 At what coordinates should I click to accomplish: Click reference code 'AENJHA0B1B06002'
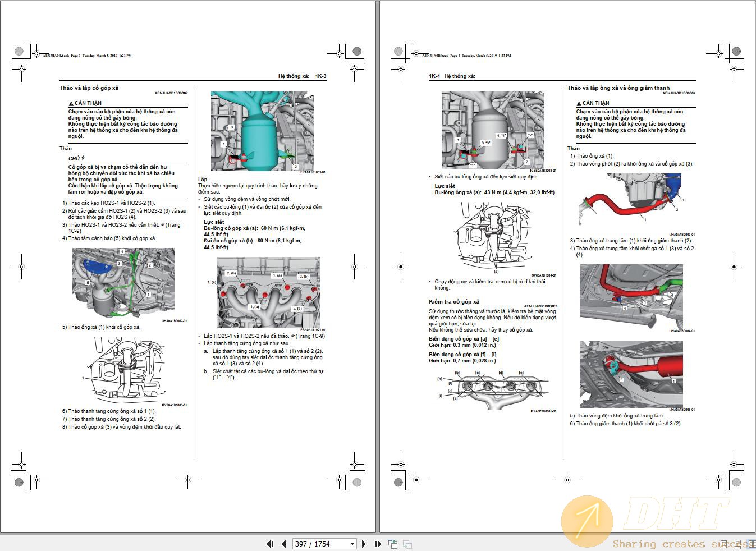171,93
